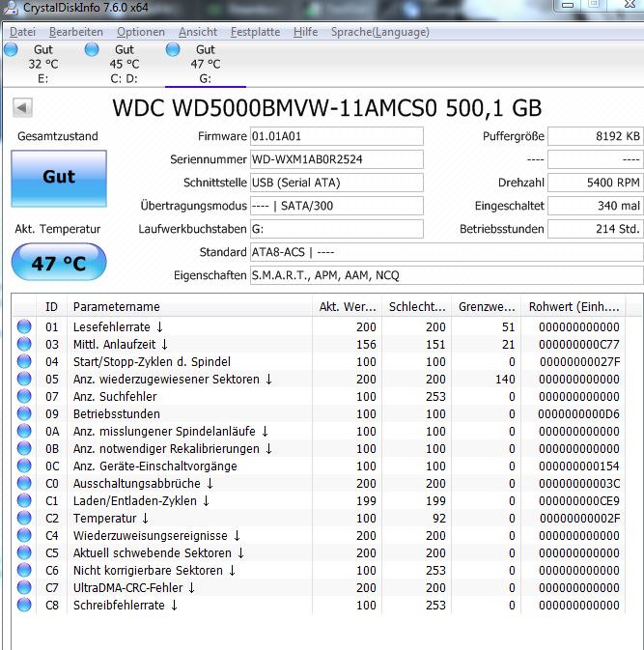644x650 pixels.
Task: Click the ID column header
Action: [x=52, y=307]
